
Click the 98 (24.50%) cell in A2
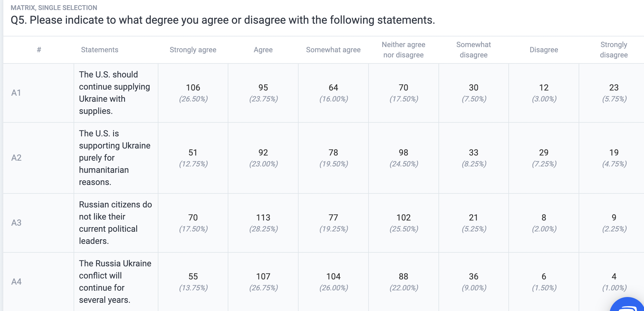[403, 158]
